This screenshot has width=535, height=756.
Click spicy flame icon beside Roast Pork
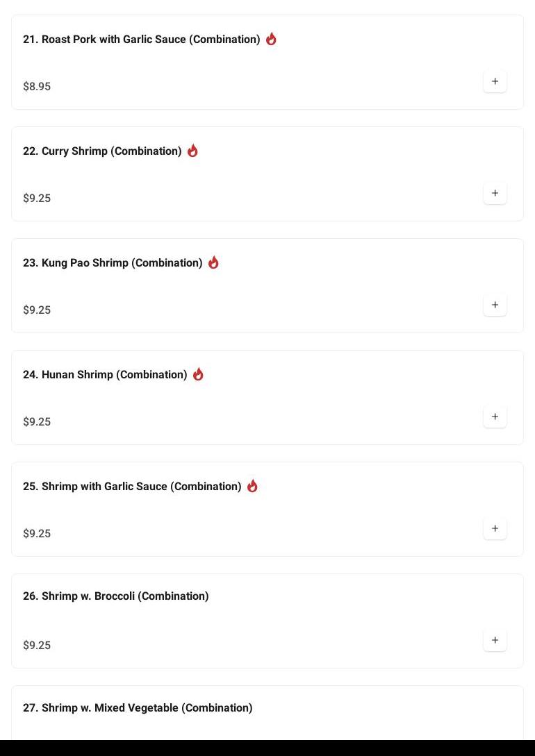coord(271,39)
